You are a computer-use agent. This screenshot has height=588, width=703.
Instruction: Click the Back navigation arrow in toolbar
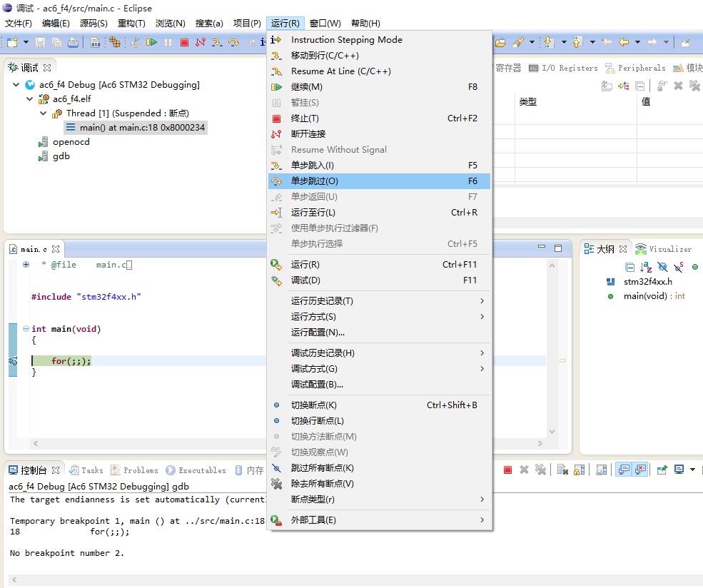point(624,42)
